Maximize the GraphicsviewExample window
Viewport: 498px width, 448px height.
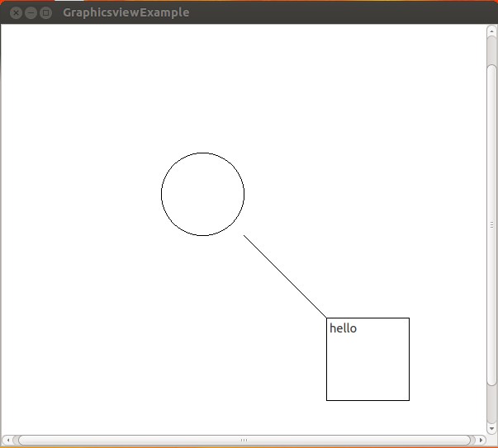[x=45, y=12]
